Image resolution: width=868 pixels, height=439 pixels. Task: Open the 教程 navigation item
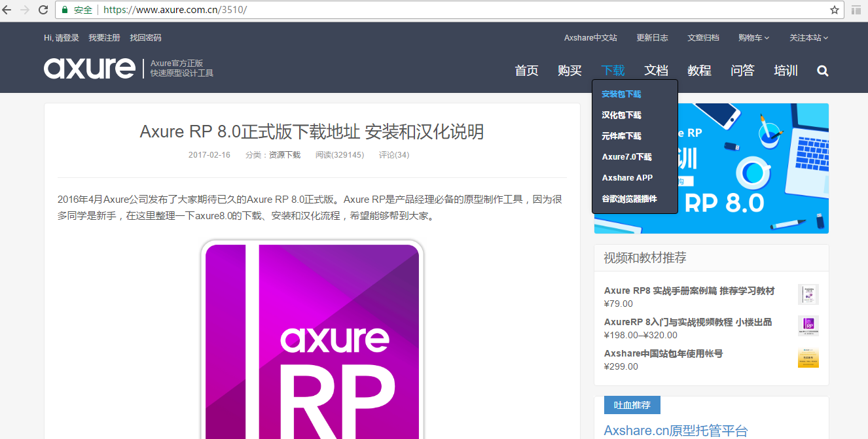[x=699, y=71]
